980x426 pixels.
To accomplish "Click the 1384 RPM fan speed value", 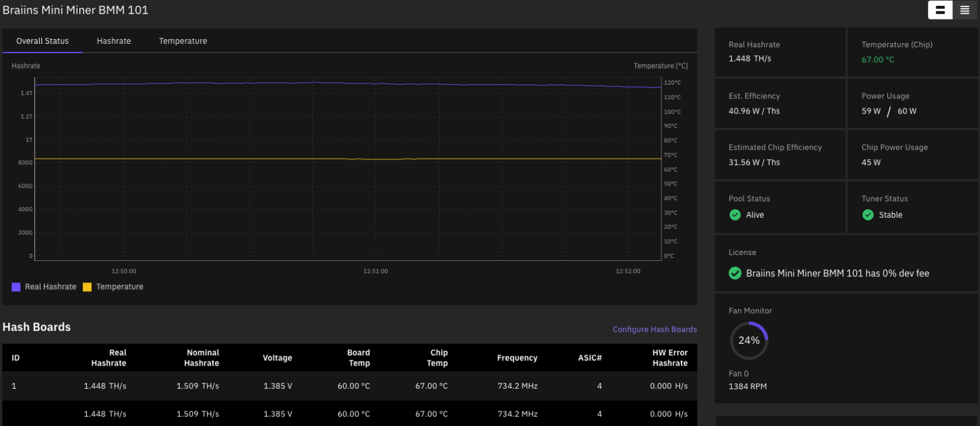I will [748, 386].
